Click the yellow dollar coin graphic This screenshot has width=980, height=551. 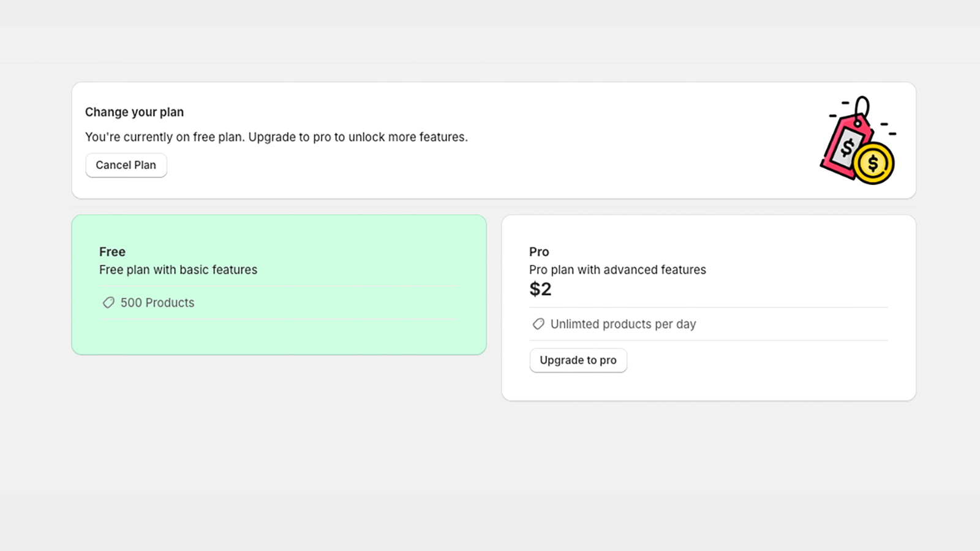[x=874, y=163]
